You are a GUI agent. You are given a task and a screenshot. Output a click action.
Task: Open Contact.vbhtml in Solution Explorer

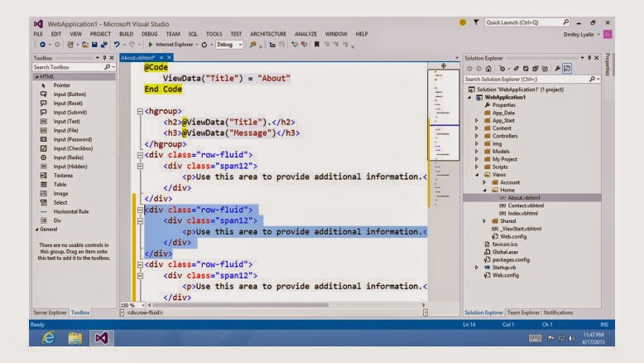(526, 206)
